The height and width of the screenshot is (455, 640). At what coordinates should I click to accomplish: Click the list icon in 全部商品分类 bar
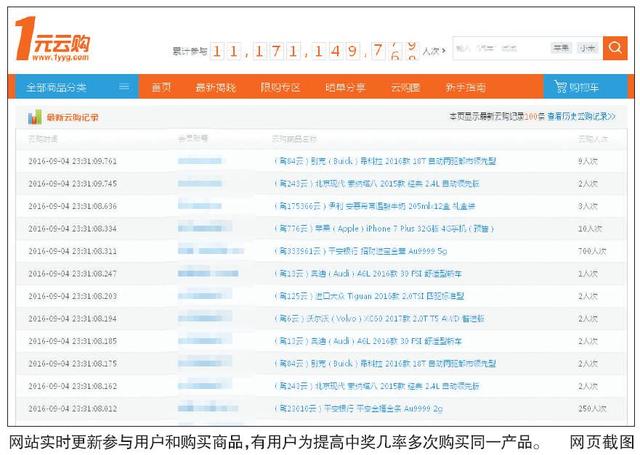point(124,87)
